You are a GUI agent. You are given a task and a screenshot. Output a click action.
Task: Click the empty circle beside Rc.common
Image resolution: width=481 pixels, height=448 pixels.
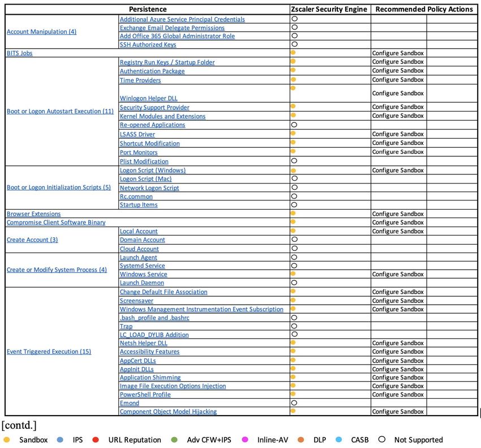[294, 196]
